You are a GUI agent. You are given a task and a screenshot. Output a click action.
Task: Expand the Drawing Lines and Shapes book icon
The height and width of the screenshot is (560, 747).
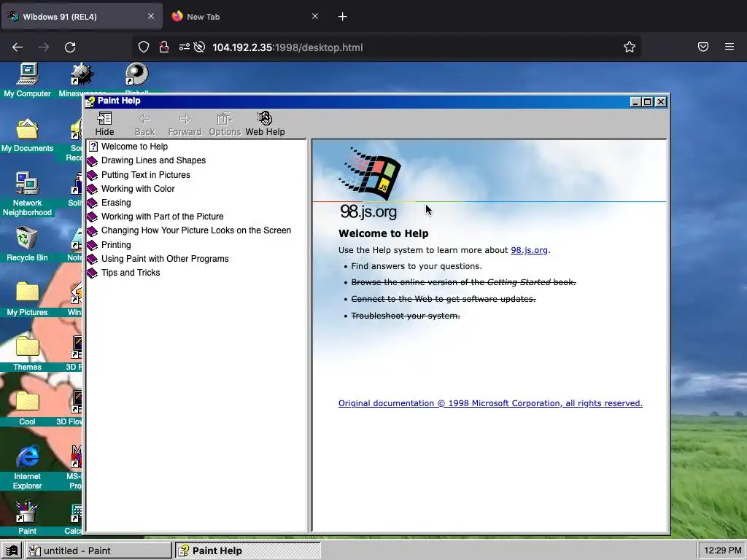tap(92, 161)
